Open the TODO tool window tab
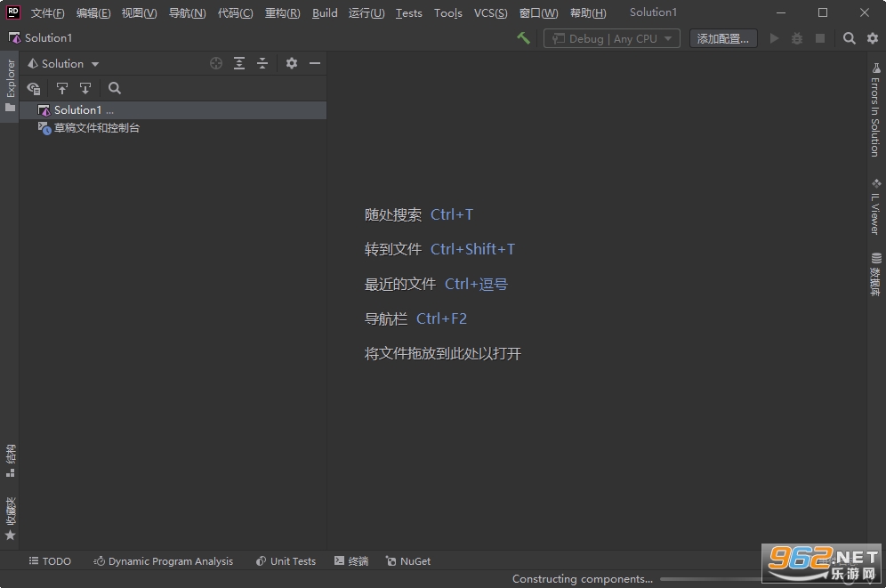Screen dimensions: 886x588 [51, 561]
